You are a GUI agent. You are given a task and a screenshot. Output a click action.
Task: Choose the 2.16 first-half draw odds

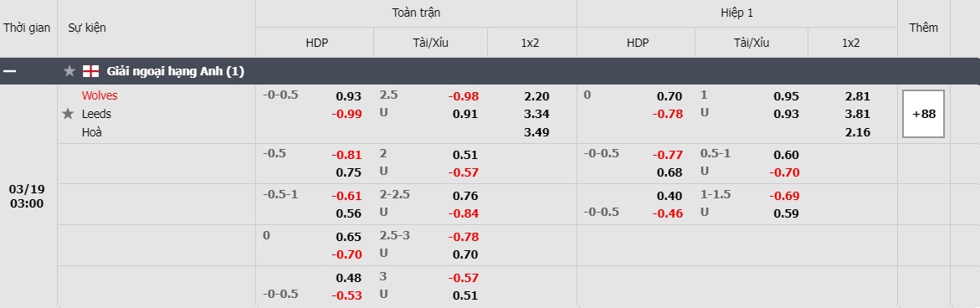[x=858, y=132]
